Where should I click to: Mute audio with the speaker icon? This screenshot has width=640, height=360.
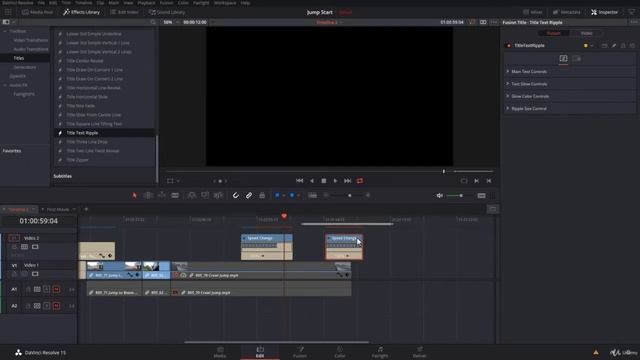click(440, 196)
